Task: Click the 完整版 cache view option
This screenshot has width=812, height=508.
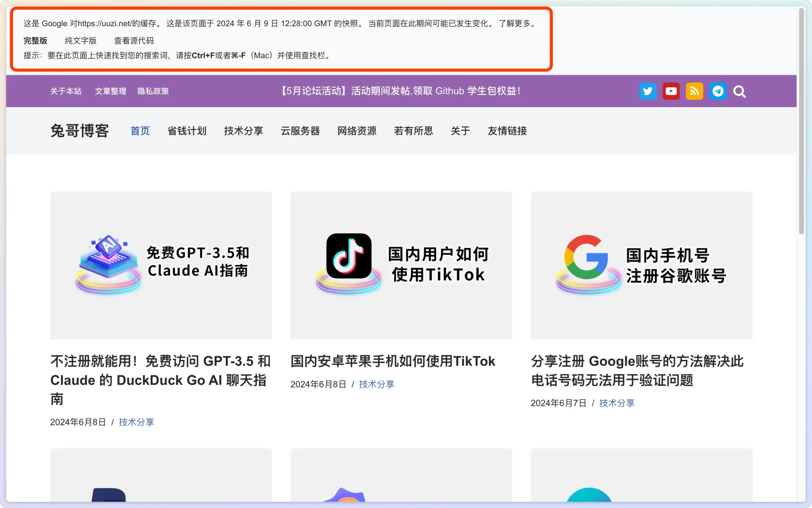Action: (x=35, y=41)
